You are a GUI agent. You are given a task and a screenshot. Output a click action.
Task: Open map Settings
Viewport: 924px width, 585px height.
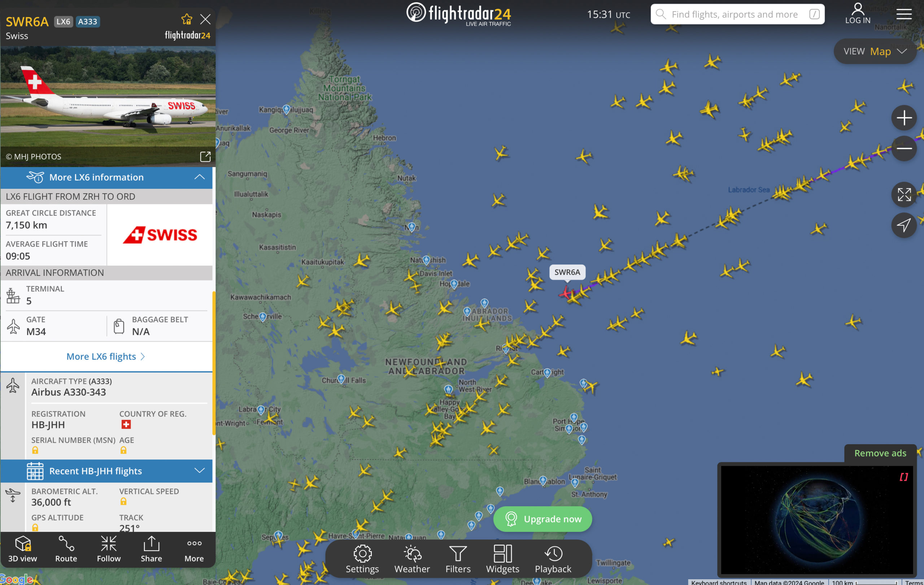(x=362, y=559)
